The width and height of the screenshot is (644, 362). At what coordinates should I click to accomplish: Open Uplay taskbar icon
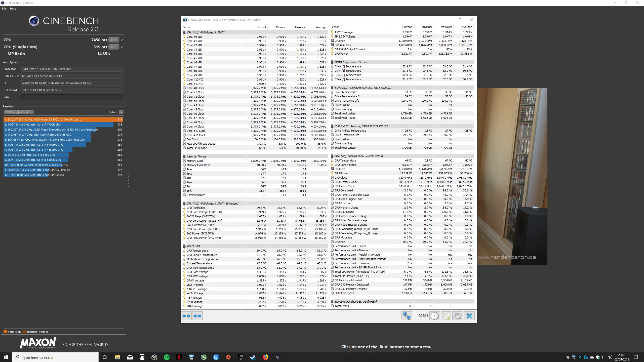(x=216, y=357)
